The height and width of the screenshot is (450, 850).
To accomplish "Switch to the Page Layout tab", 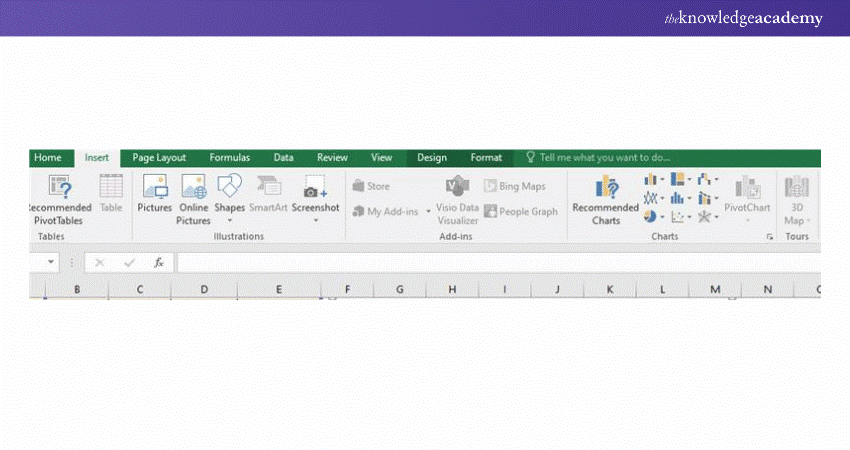I will pyautogui.click(x=159, y=158).
